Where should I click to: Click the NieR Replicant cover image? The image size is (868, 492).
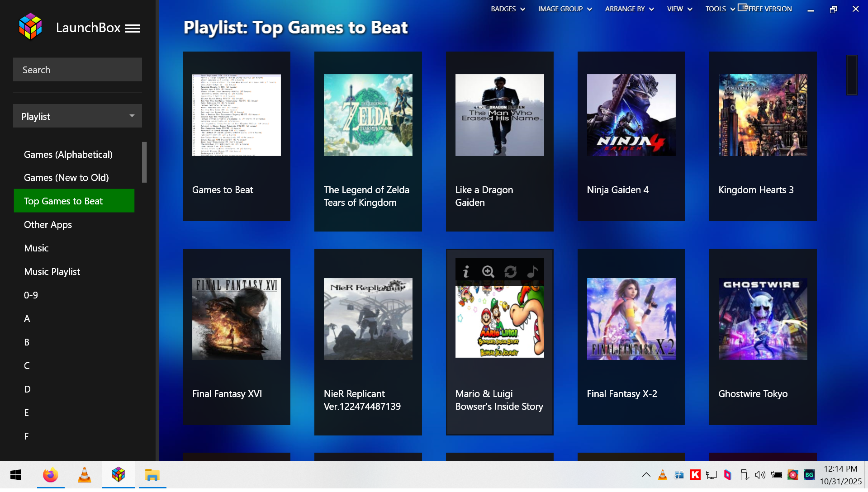click(368, 319)
